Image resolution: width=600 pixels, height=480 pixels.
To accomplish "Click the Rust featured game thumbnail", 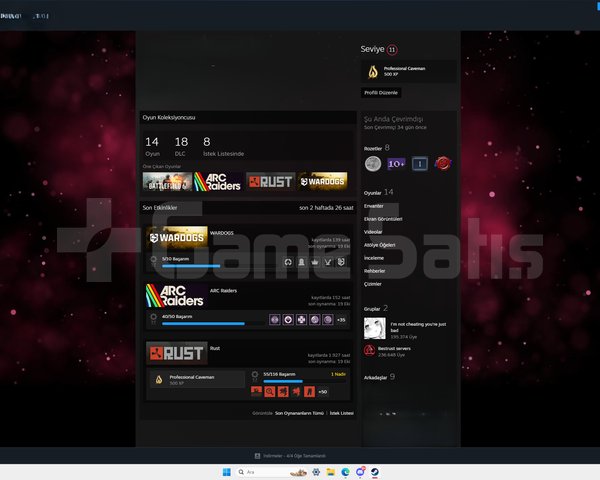I will pos(270,181).
